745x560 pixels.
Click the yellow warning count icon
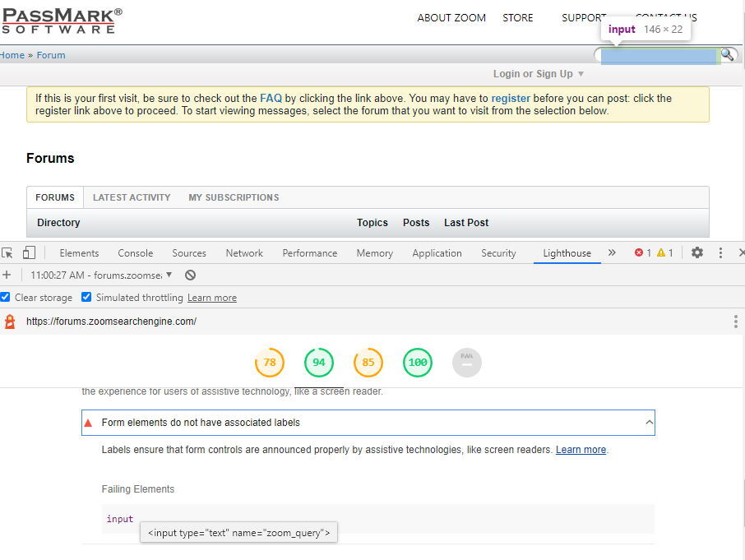click(661, 252)
